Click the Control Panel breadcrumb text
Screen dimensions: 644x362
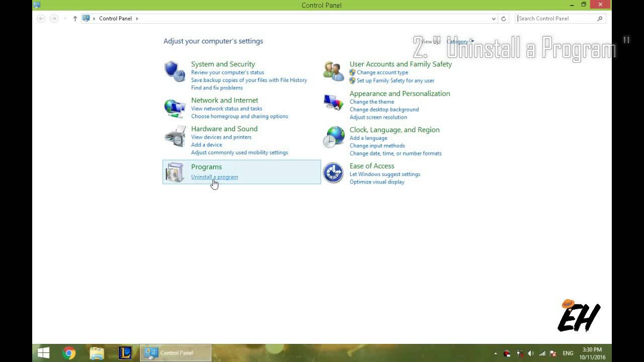click(115, 19)
